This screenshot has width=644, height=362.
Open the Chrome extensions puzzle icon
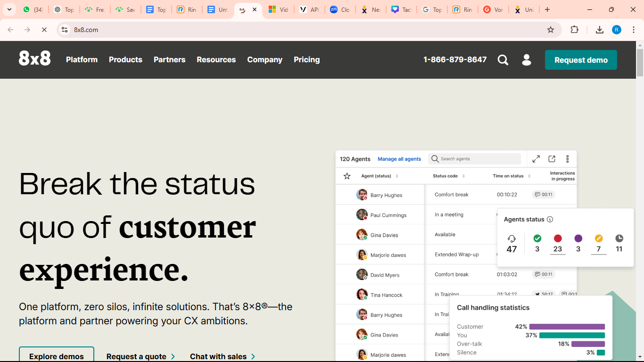click(574, 30)
